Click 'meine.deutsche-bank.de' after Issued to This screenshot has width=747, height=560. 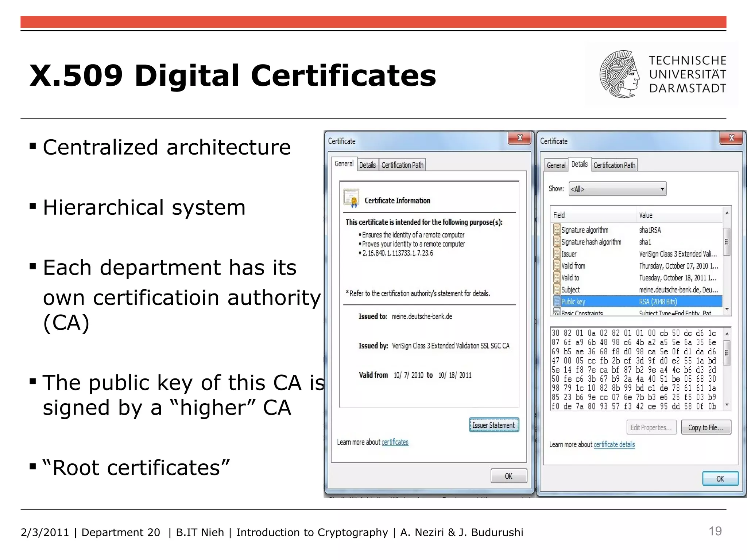click(422, 316)
